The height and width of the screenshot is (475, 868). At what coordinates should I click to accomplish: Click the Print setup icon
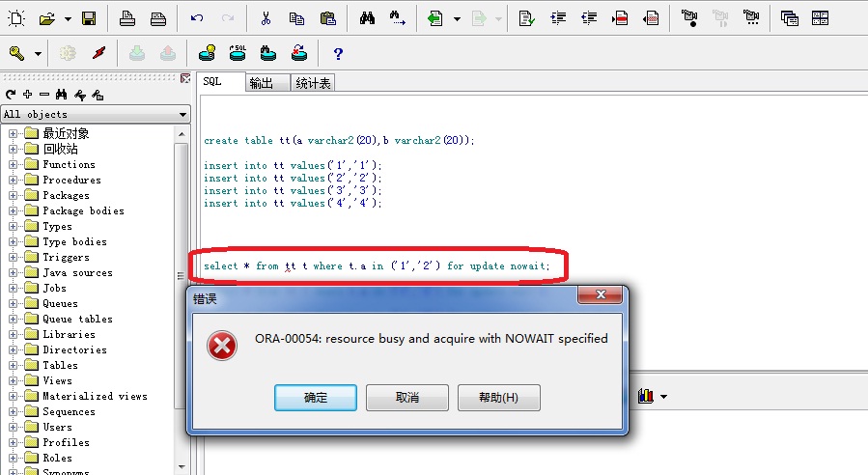pos(158,18)
